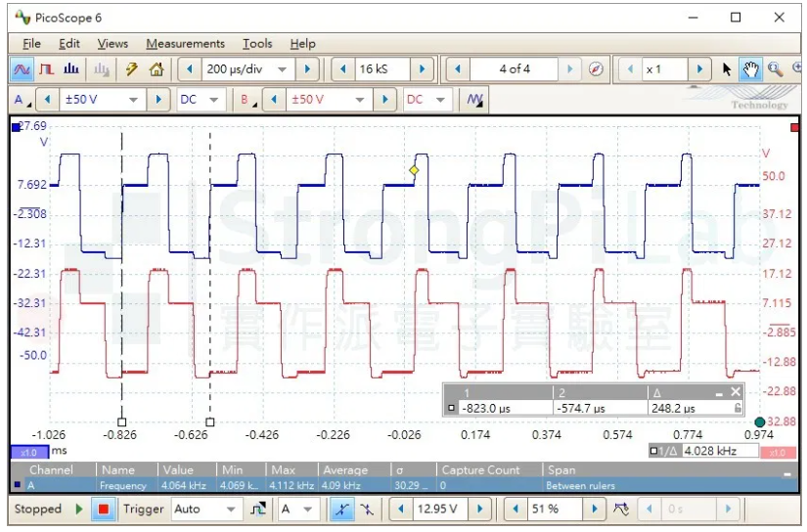Select rising edge trigger icon
Screen dimensions: 807x532
tap(341, 510)
